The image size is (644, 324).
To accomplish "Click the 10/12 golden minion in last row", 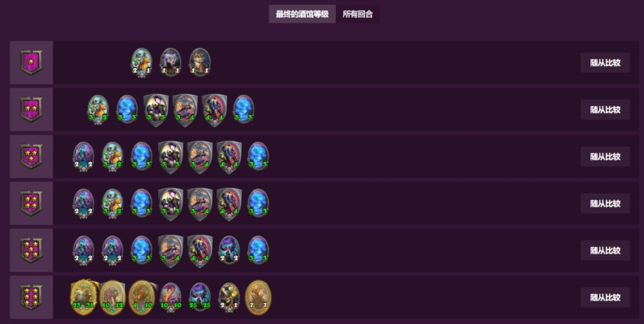I will tap(112, 297).
